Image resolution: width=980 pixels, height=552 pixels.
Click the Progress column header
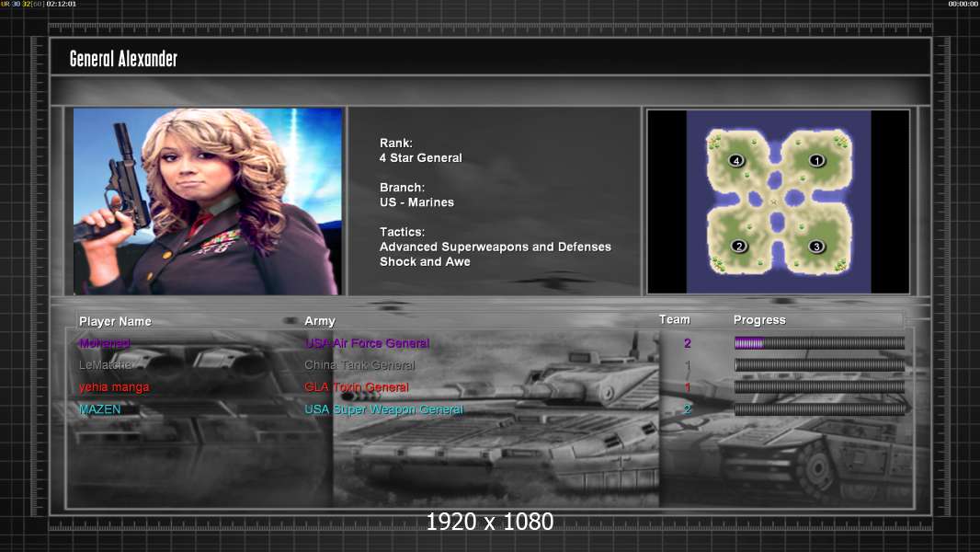coord(759,320)
